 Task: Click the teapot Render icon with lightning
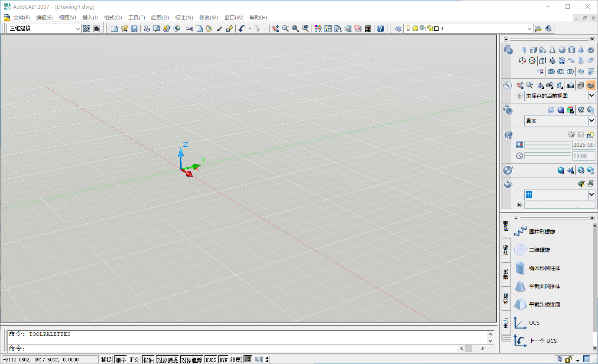(x=581, y=184)
